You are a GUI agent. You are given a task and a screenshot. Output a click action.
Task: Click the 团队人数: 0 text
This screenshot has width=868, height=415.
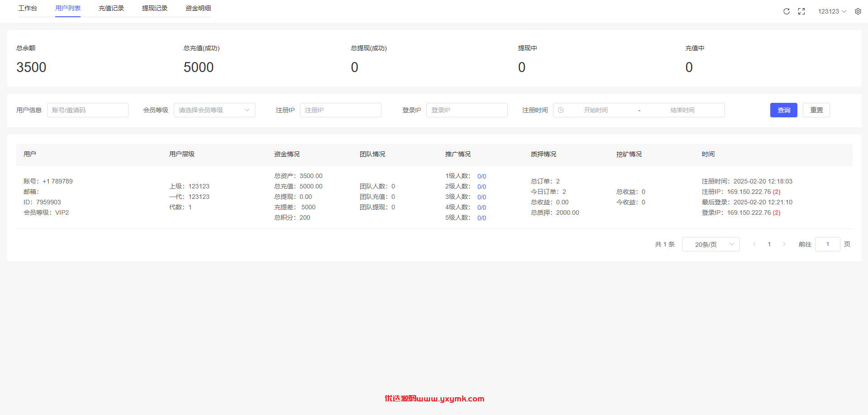point(377,186)
